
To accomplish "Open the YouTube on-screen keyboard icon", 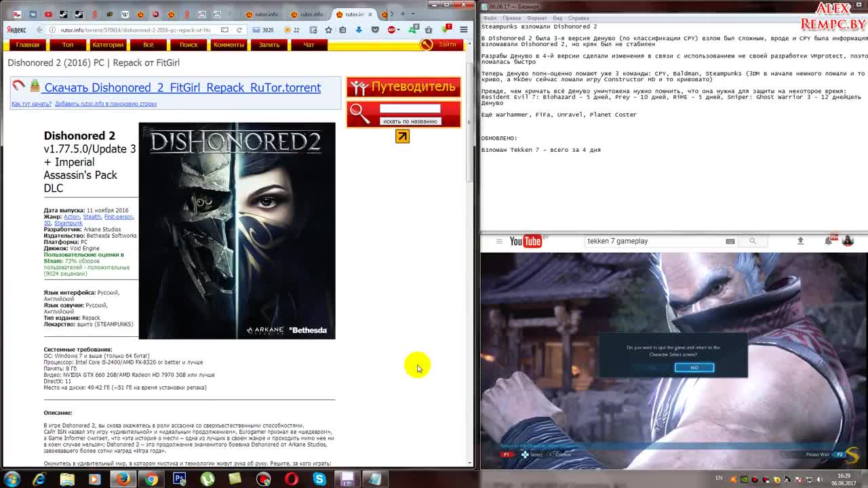I will (730, 241).
